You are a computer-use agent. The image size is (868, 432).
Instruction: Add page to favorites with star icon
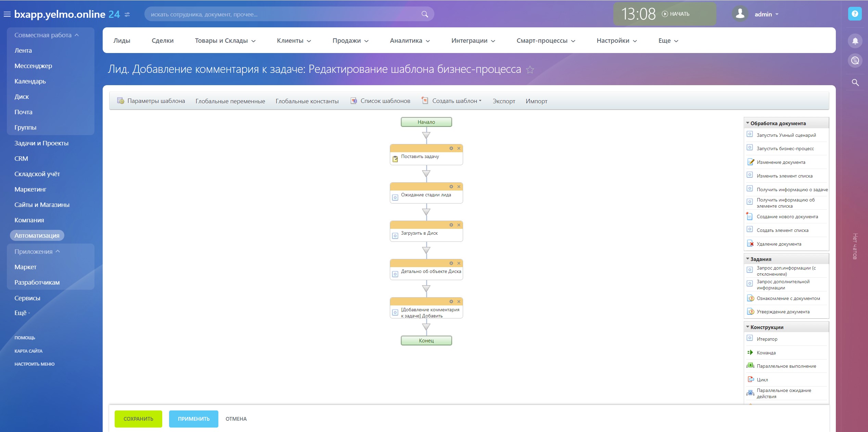(x=530, y=70)
